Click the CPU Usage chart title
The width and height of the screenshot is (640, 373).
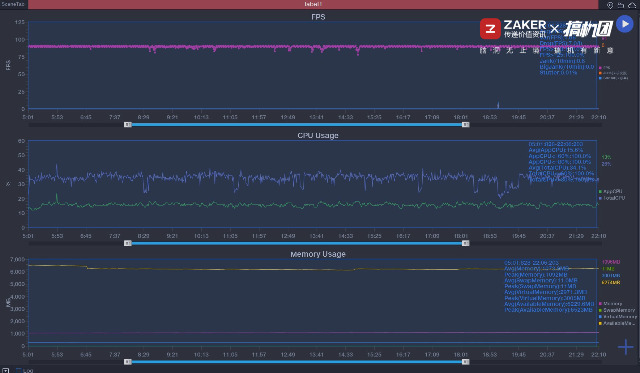click(318, 135)
